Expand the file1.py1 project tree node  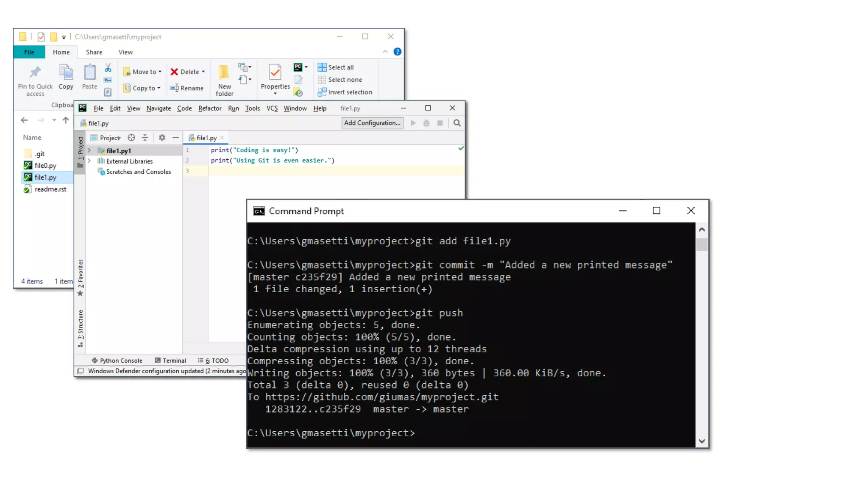(x=89, y=150)
